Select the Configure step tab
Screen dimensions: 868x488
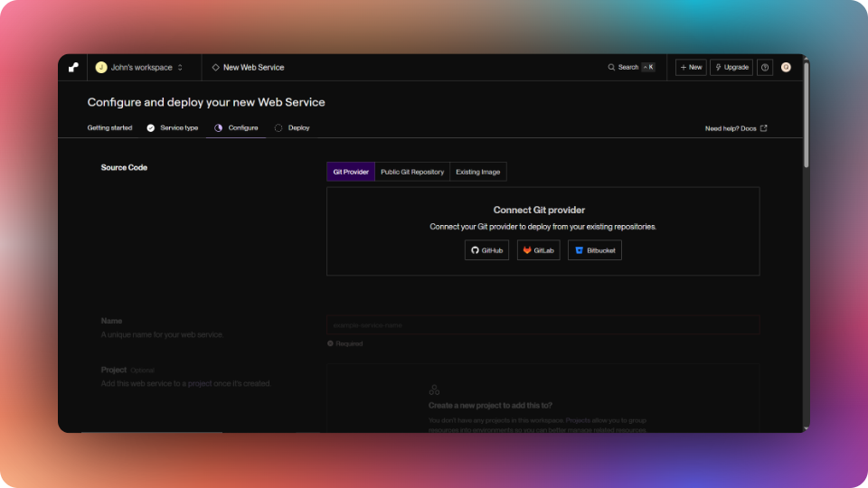[x=236, y=127]
